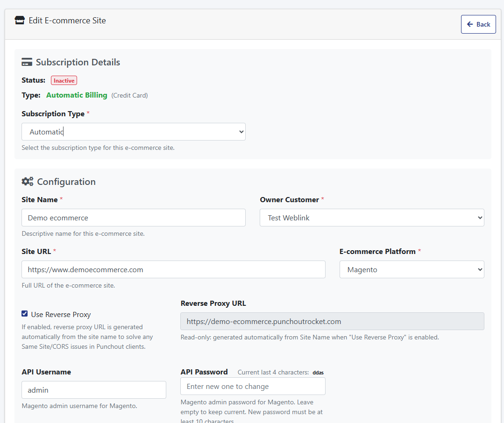Click the Automatic Billing type text
504x423 pixels.
(x=77, y=95)
